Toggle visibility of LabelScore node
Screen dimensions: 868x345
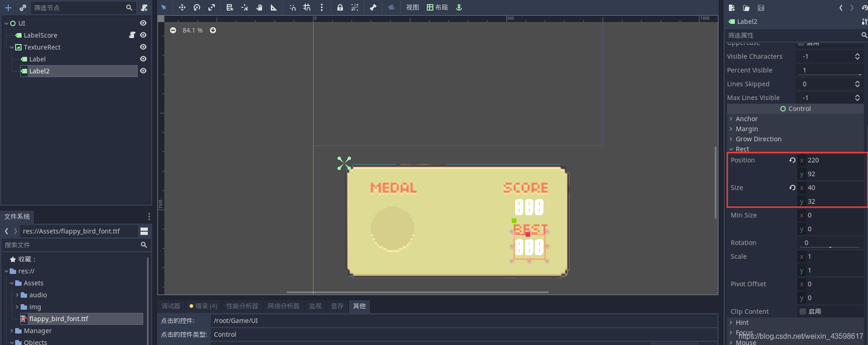[143, 35]
